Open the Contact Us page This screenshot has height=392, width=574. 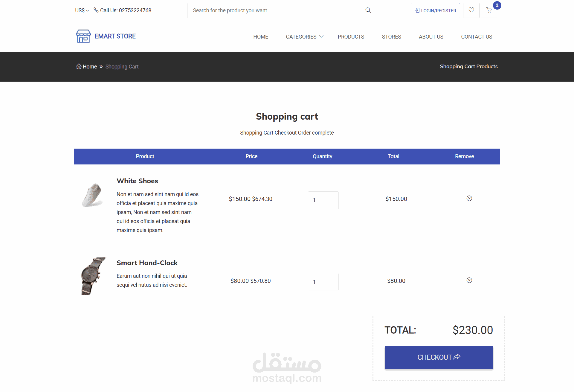pyautogui.click(x=476, y=37)
